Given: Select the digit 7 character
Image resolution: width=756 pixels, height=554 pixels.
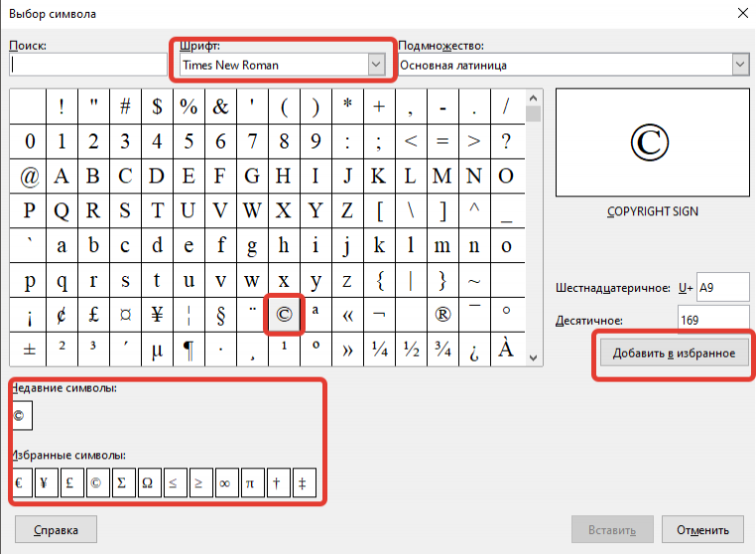Looking at the screenshot, I should (252, 141).
